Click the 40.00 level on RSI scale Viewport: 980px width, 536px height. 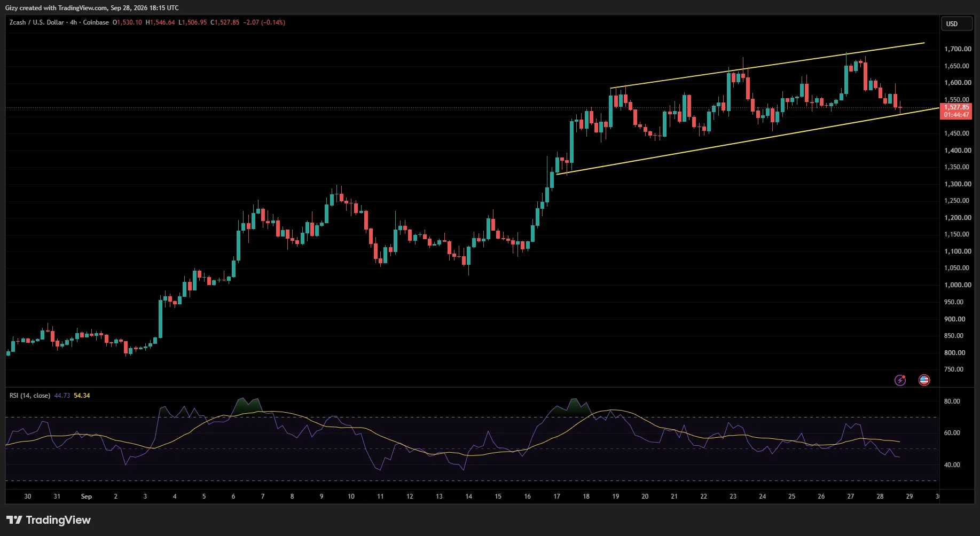pos(952,465)
